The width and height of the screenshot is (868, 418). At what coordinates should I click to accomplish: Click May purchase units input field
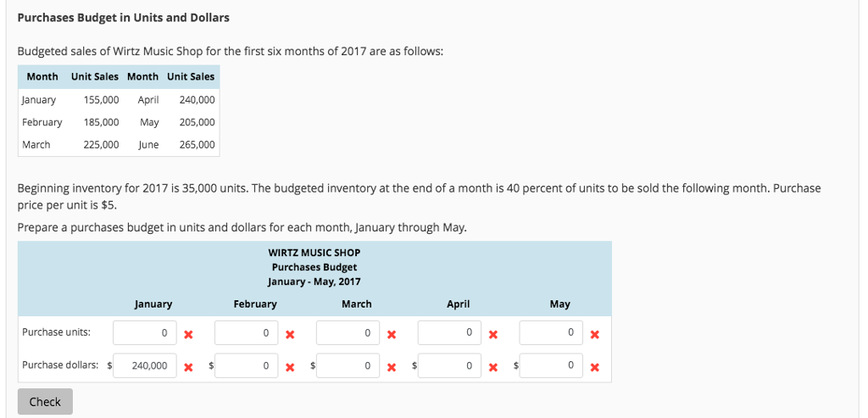[x=551, y=333]
